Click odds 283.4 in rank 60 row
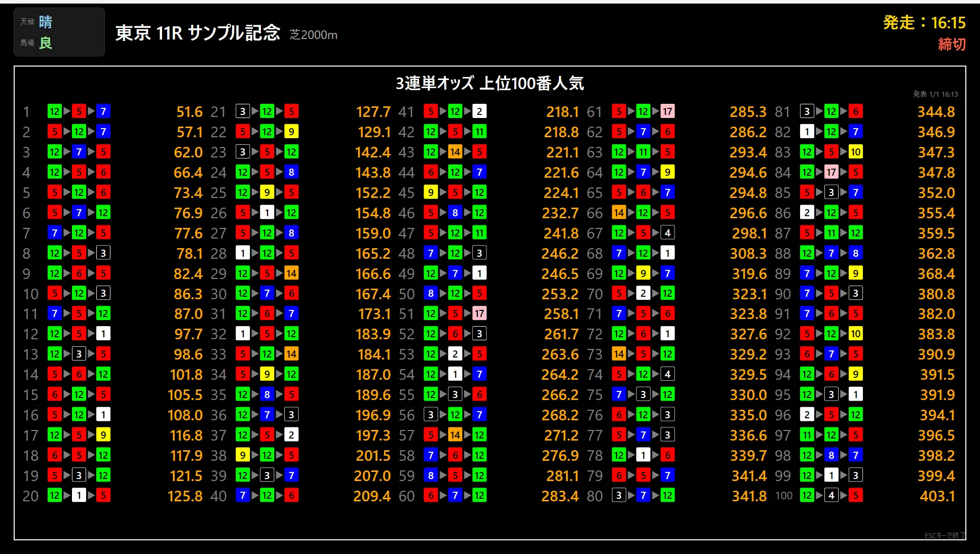 point(560,496)
